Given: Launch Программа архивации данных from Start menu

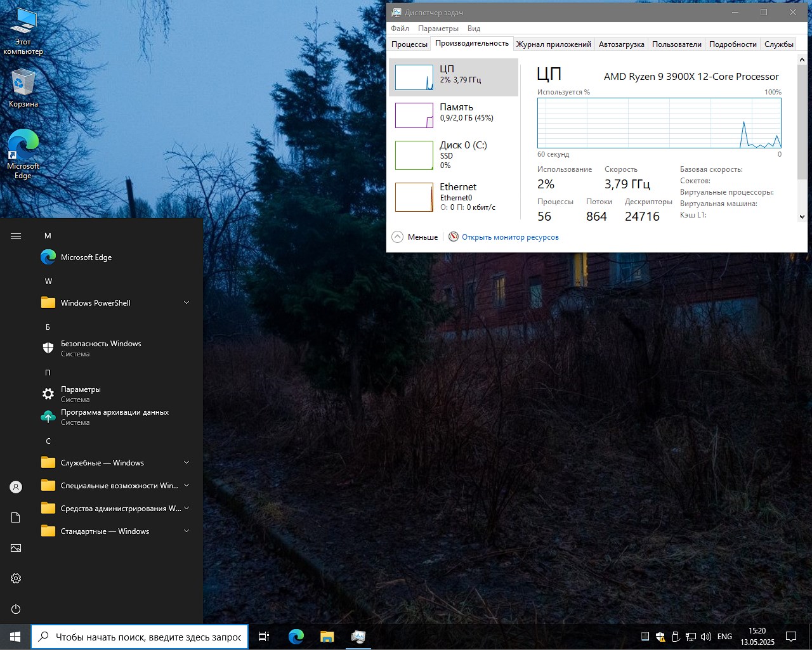Looking at the screenshot, I should [x=115, y=417].
